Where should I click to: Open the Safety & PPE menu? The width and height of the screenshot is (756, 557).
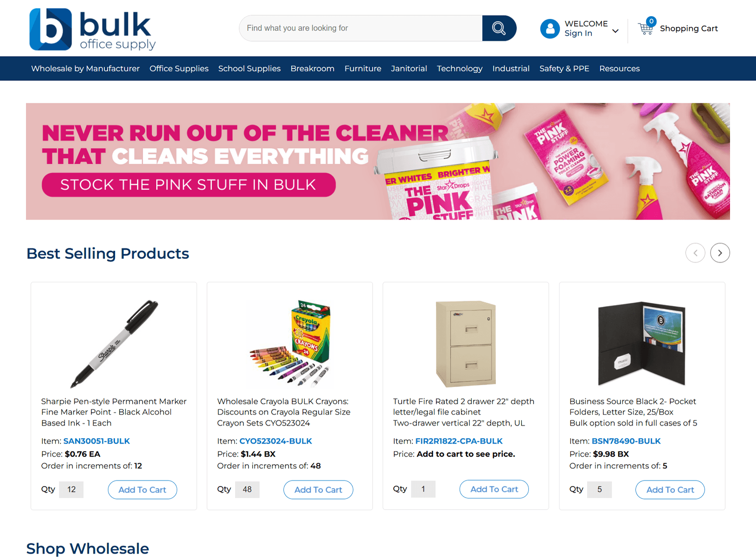click(x=564, y=69)
